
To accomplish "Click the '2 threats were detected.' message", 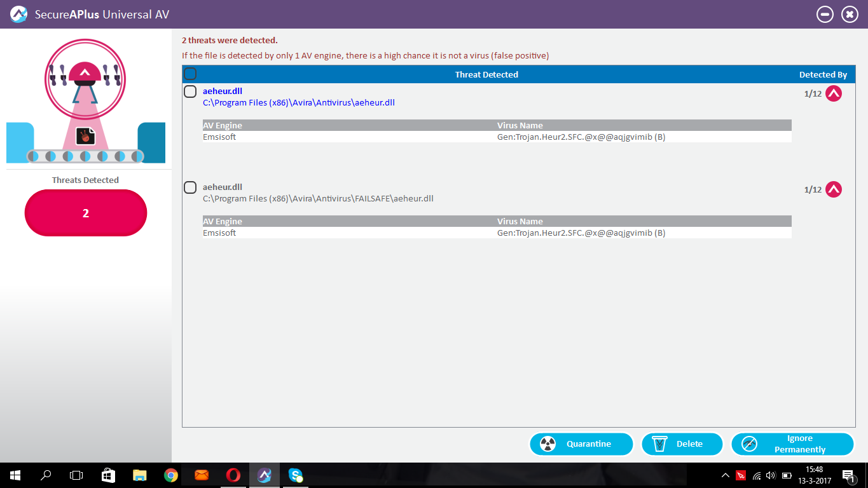I will click(x=230, y=40).
